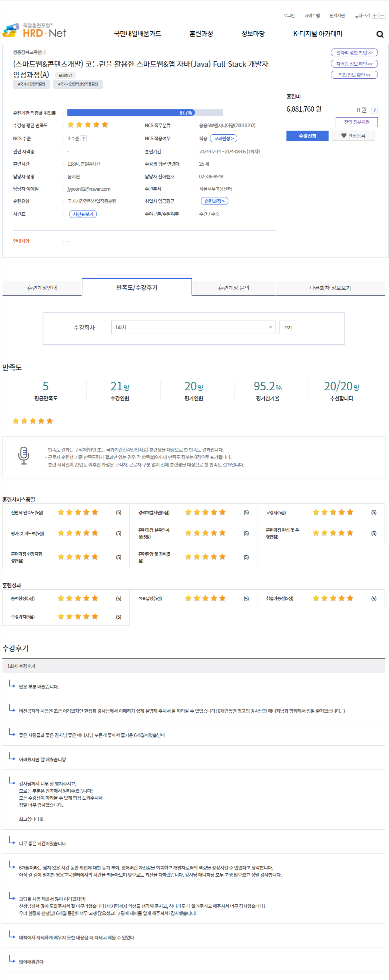Open the 국민내일배움카드 menu
389x980 pixels.
[137, 34]
